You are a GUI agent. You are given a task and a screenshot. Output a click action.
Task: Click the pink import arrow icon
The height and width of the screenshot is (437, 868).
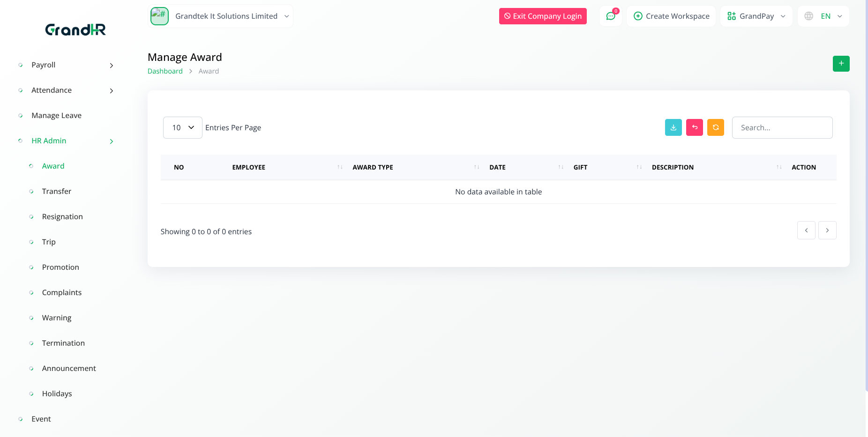[694, 127]
